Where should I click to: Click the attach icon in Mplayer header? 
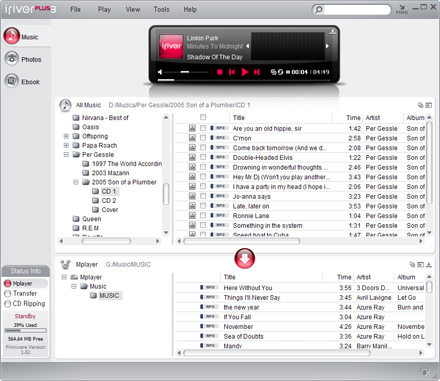pyautogui.click(x=412, y=265)
